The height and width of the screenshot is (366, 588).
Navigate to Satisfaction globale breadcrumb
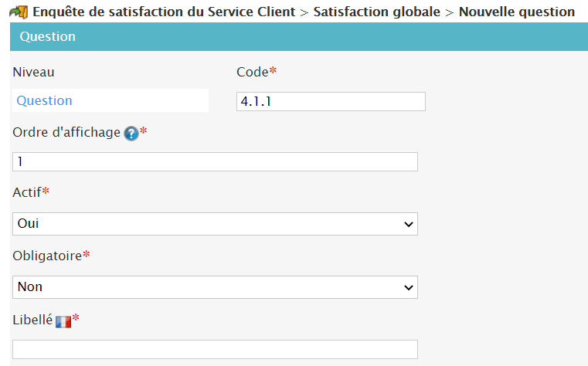point(376,12)
